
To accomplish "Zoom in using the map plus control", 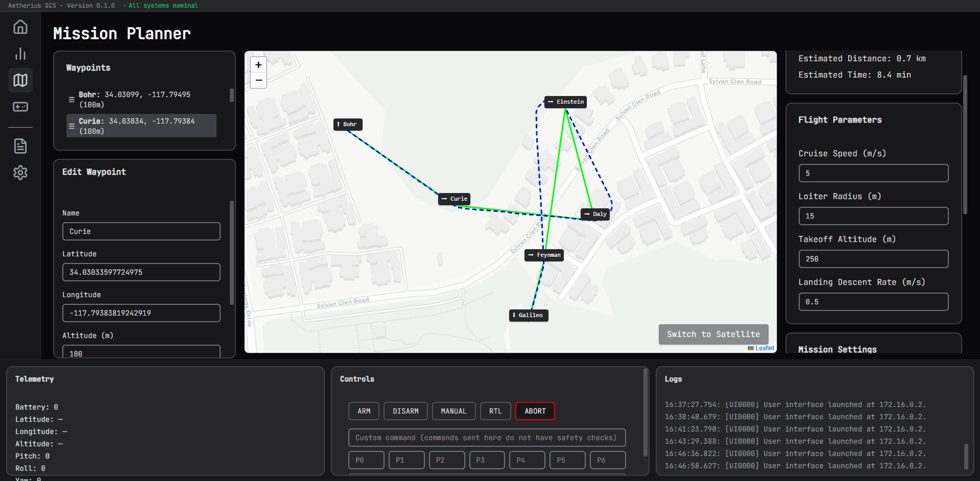I will pos(258,65).
